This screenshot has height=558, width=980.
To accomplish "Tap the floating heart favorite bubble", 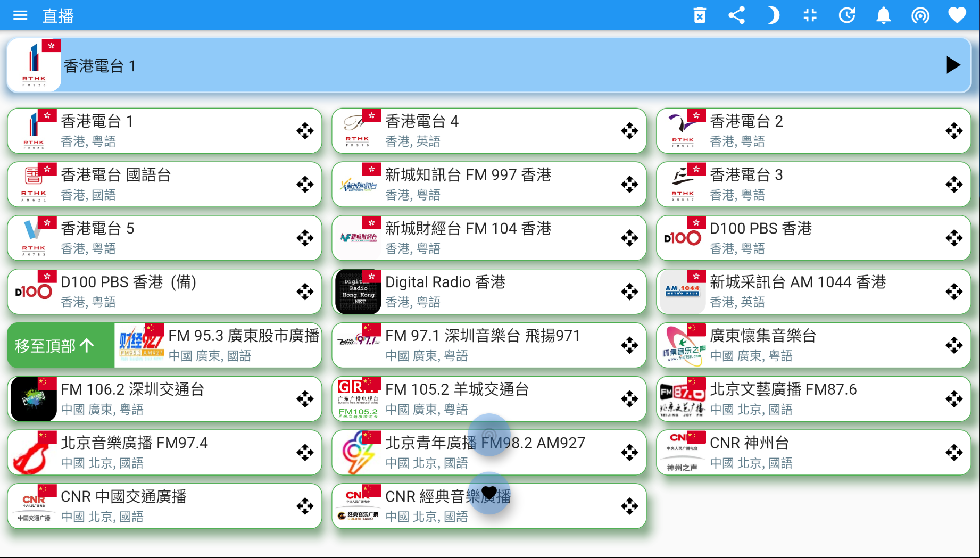I will [489, 493].
